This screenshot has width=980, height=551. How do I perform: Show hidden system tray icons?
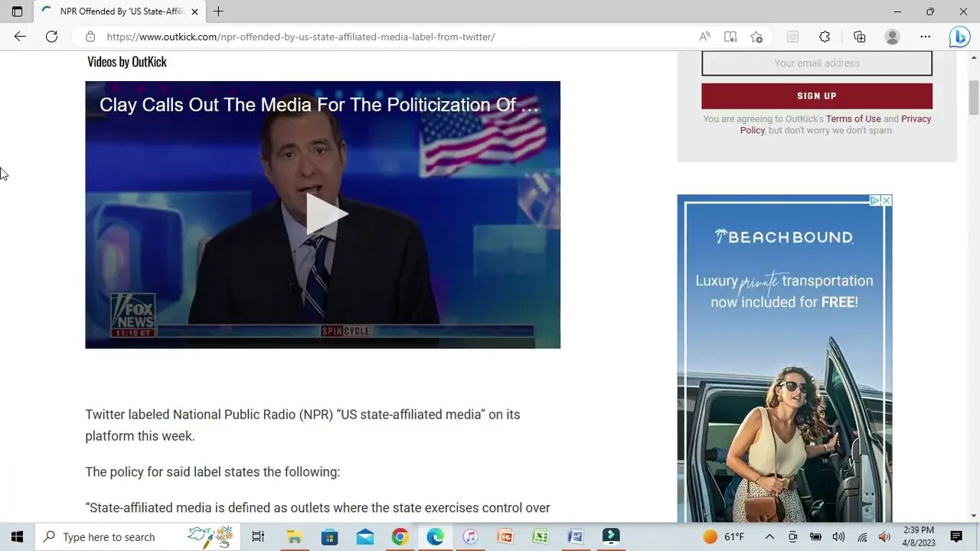(x=769, y=536)
